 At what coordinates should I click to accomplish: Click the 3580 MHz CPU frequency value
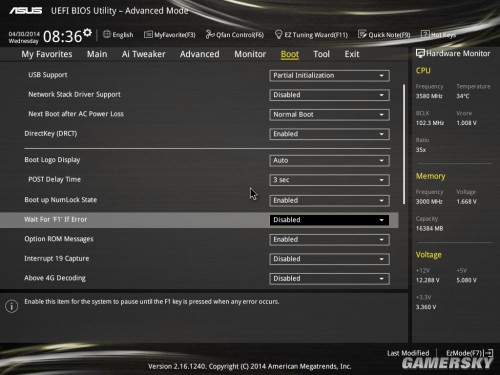coord(429,96)
